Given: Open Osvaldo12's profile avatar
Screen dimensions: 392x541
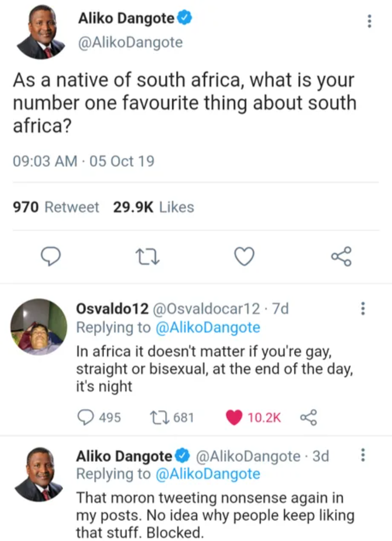Looking at the screenshot, I should pos(39,326).
